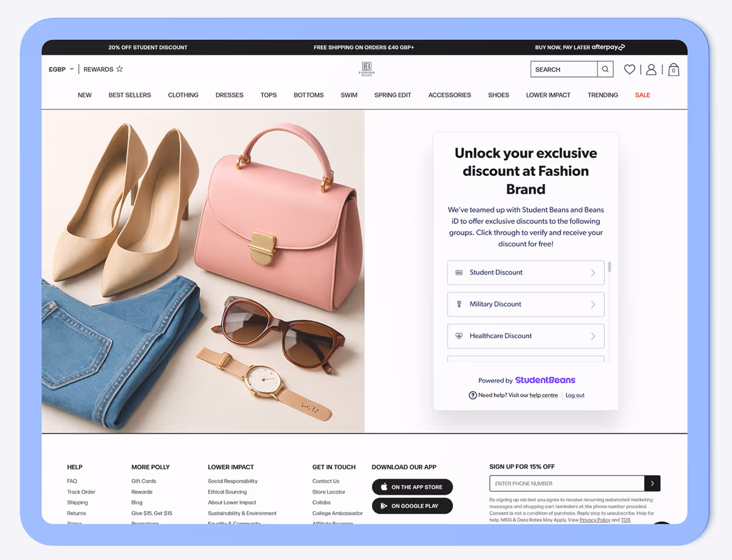Open the shopping bag icon
Image resolution: width=732 pixels, height=560 pixels.
coord(674,69)
